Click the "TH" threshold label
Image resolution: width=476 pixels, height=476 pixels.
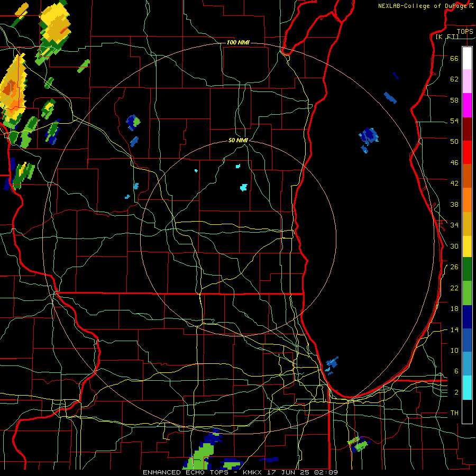tap(454, 413)
